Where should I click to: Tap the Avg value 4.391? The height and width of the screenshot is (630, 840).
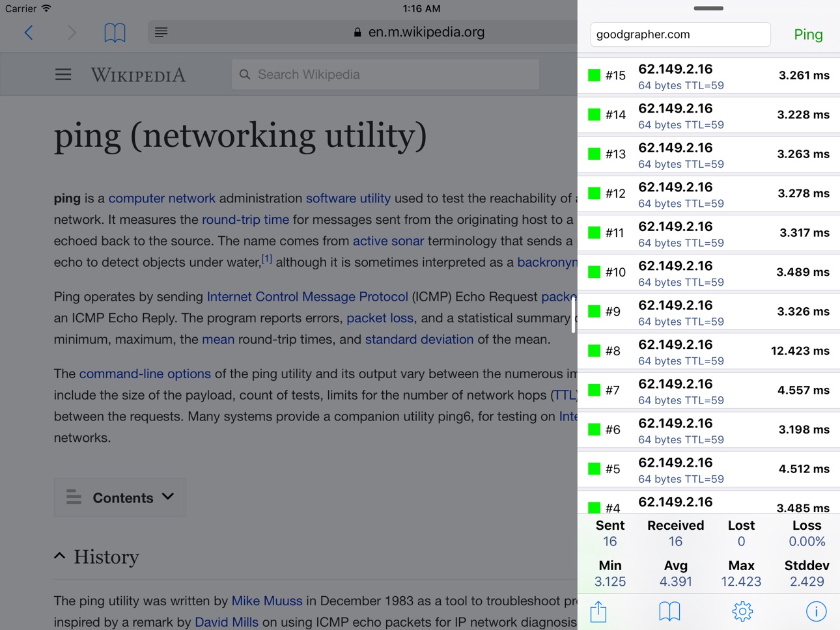pyautogui.click(x=676, y=582)
